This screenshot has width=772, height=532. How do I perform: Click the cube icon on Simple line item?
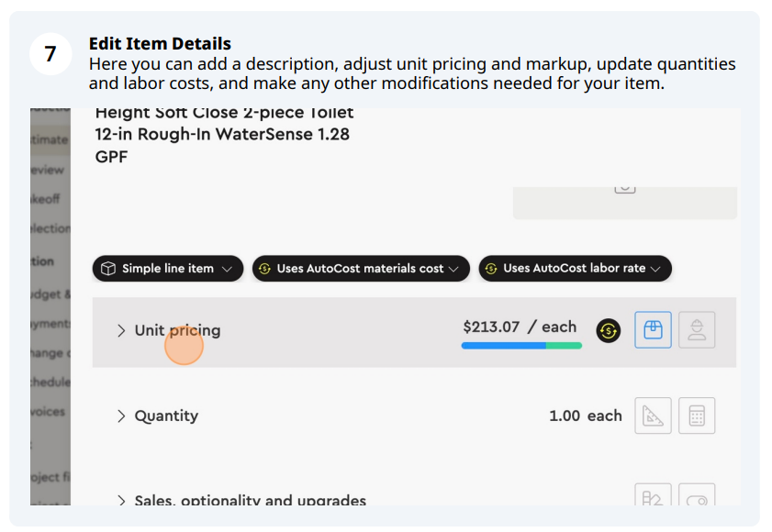[x=107, y=269]
